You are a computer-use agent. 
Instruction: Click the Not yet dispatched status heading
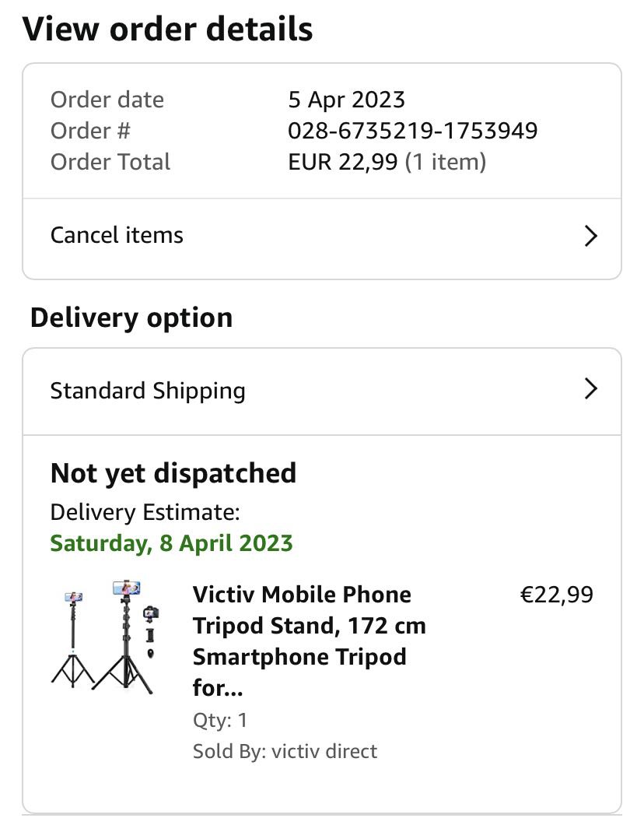pos(173,473)
